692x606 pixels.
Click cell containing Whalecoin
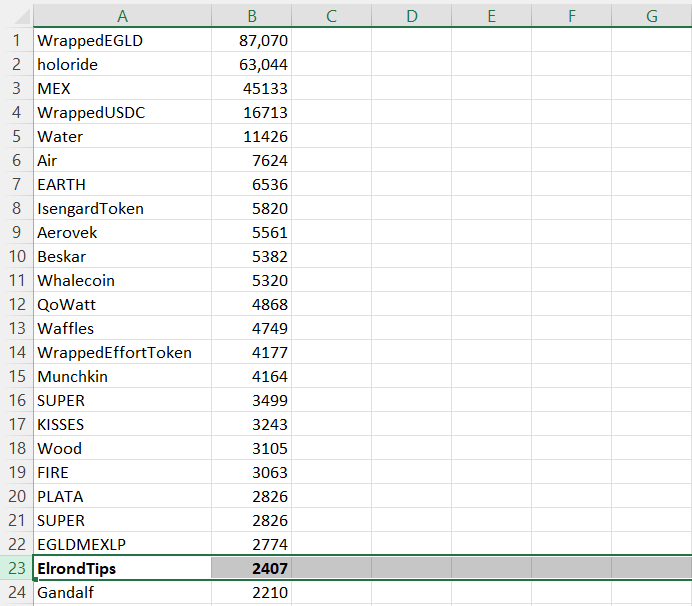click(123, 280)
